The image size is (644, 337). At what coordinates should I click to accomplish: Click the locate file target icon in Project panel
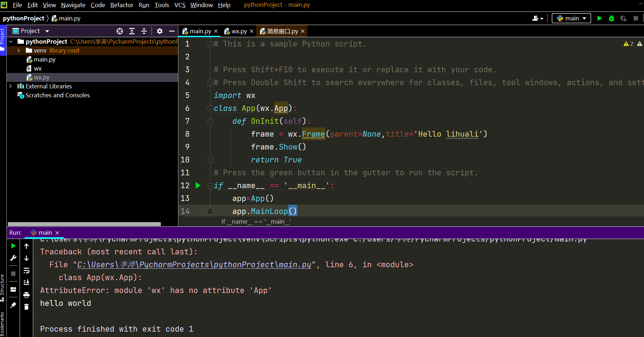tap(120, 31)
